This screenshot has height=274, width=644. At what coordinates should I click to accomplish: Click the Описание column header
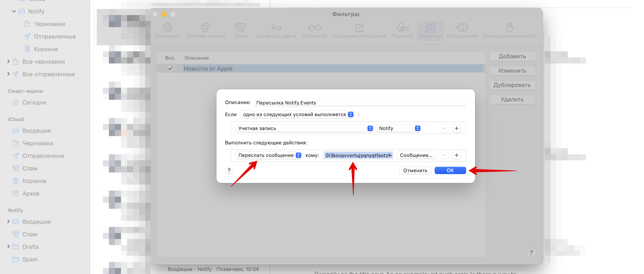(x=197, y=58)
